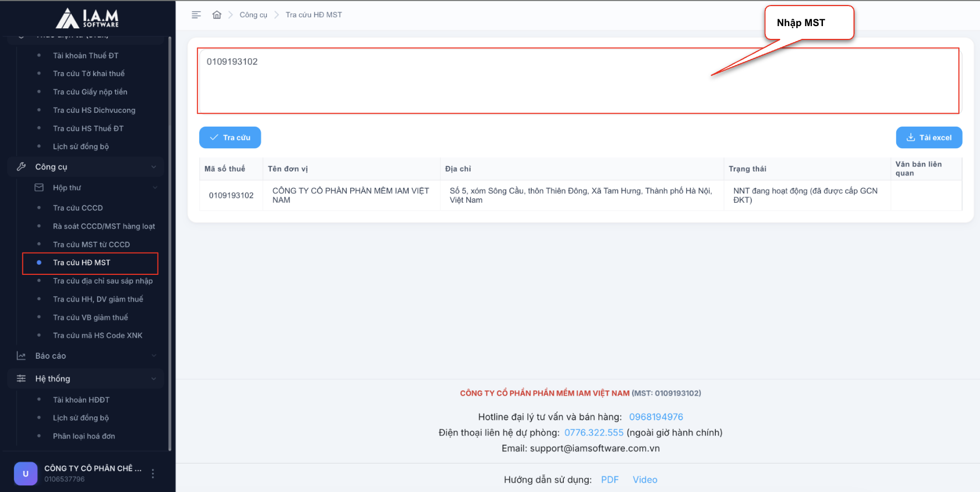Click the sliders icon for Hệ thống
Image resolution: width=980 pixels, height=492 pixels.
click(22, 379)
